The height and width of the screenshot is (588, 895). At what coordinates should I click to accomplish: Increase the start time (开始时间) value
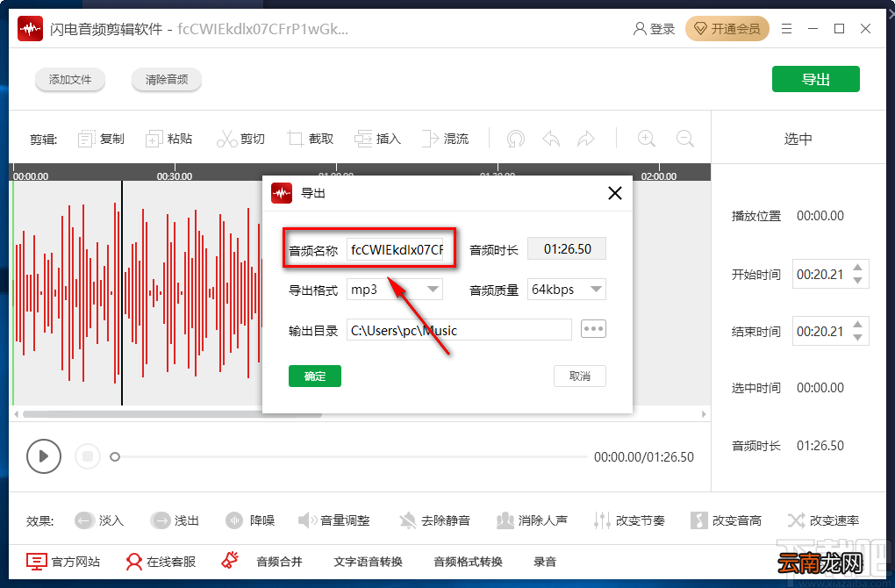(x=857, y=268)
